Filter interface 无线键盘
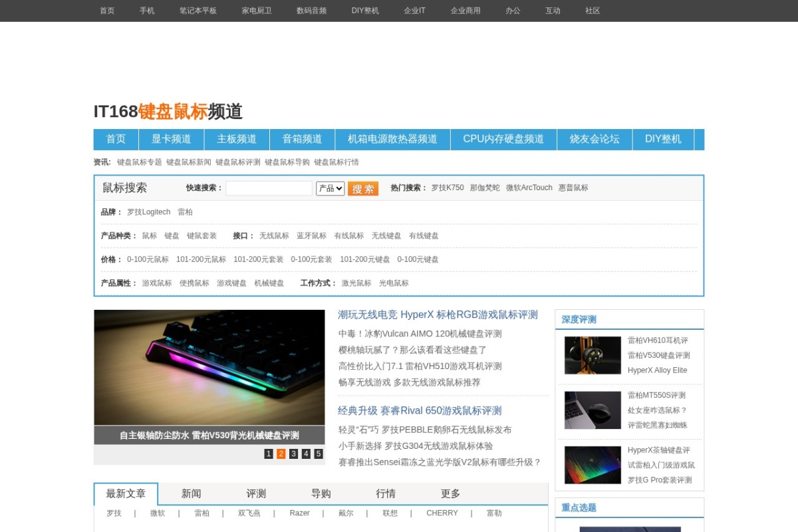The image size is (798, 532). tap(386, 236)
